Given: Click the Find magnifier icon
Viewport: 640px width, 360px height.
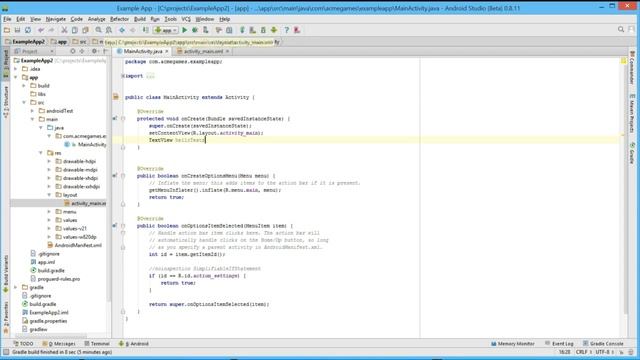Looking at the screenshot, I should (98, 30).
